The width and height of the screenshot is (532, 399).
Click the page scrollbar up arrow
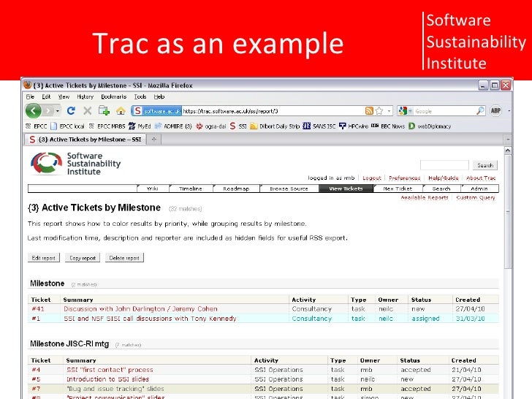point(508,151)
